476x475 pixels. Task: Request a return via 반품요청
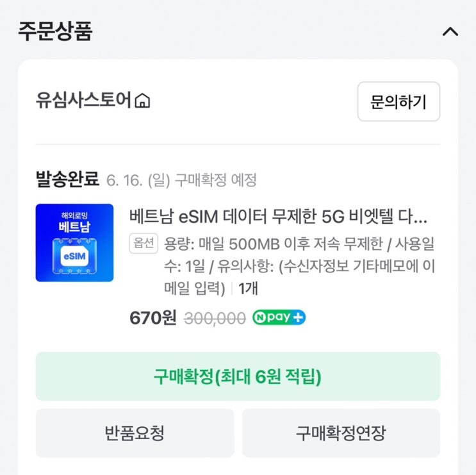point(135,433)
